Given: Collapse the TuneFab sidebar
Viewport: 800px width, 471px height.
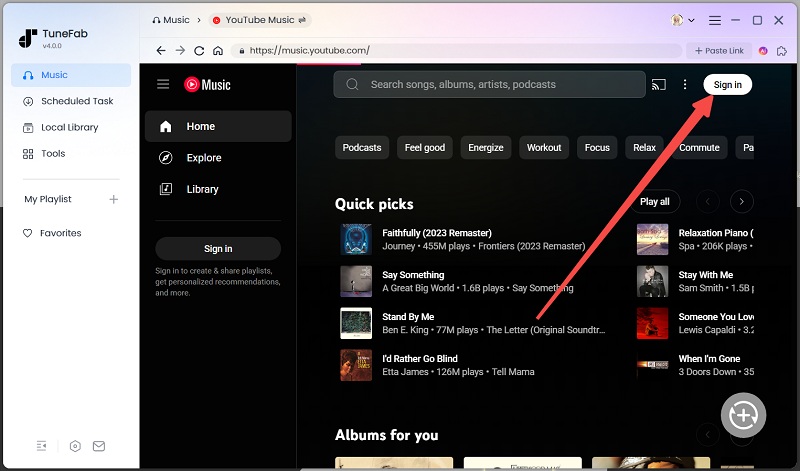Looking at the screenshot, I should coord(42,446).
